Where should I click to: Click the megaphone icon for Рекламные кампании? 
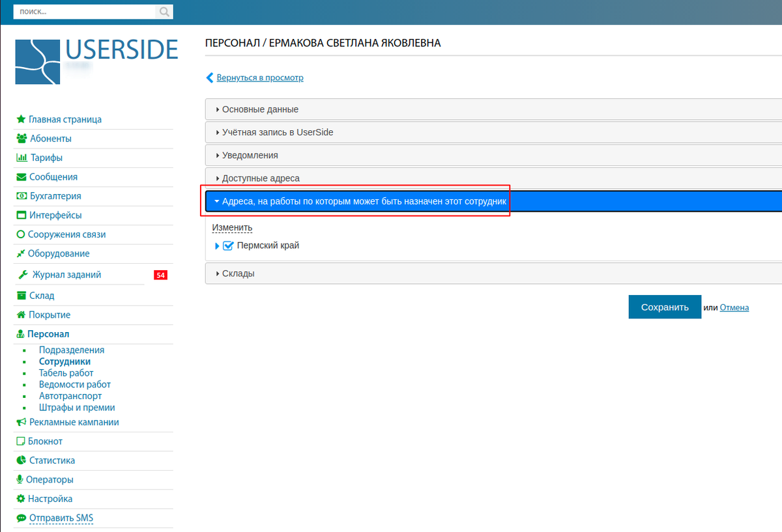[x=21, y=422]
